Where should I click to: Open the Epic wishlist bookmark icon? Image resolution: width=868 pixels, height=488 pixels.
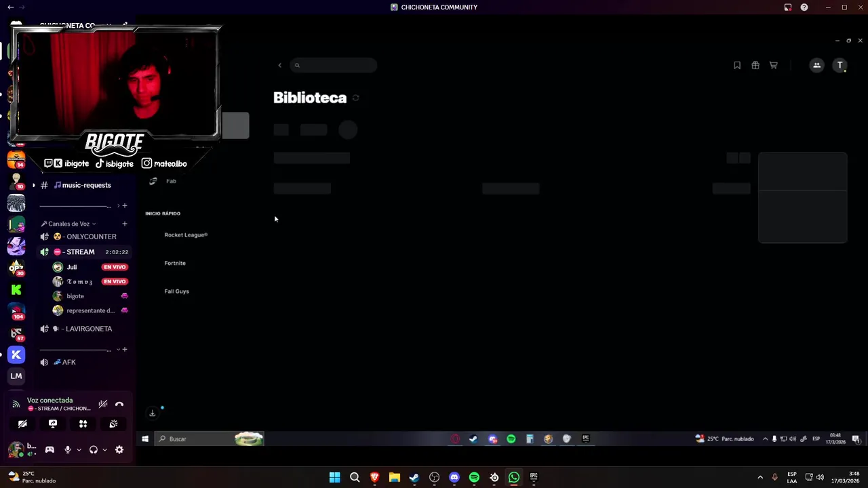click(x=737, y=65)
